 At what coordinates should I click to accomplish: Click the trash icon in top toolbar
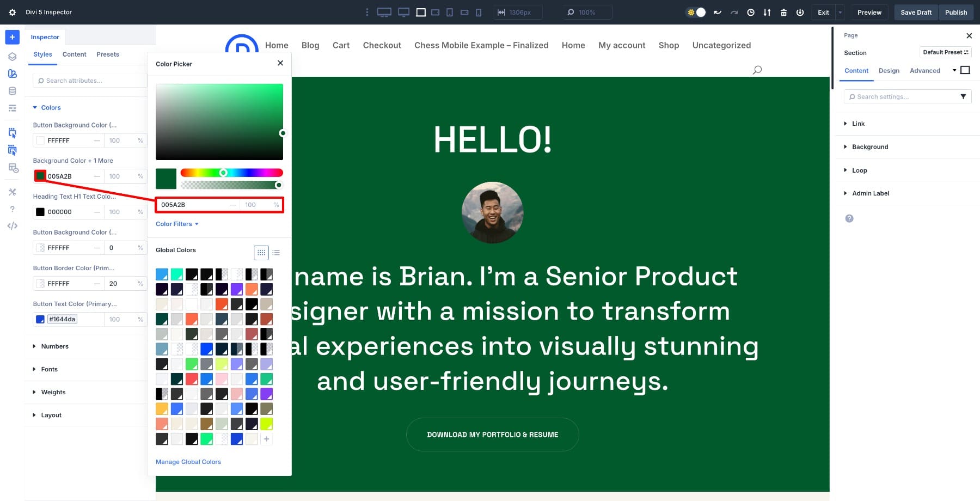(783, 12)
